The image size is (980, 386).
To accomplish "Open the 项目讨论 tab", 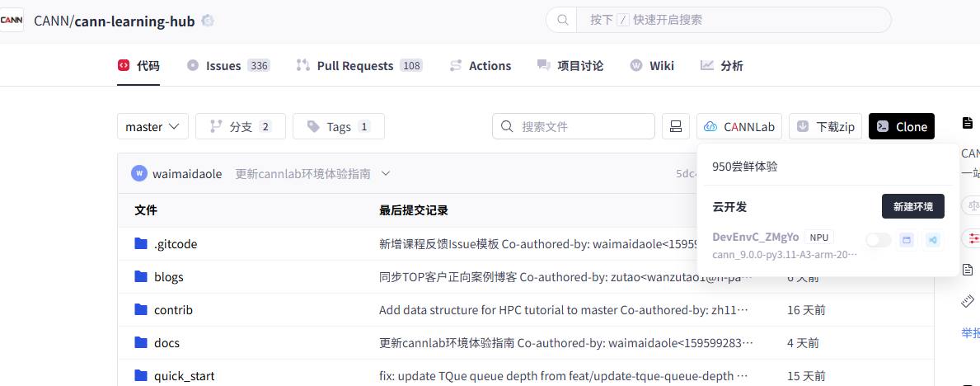I will coord(570,66).
